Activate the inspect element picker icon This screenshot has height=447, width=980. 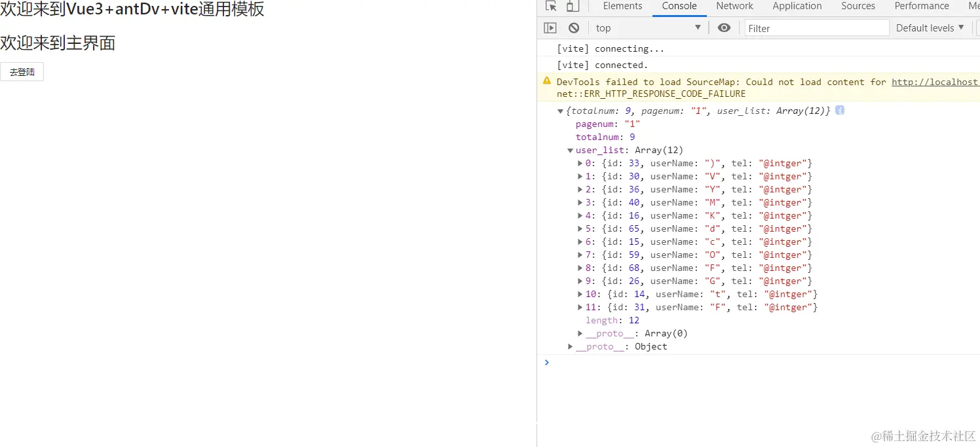(551, 6)
